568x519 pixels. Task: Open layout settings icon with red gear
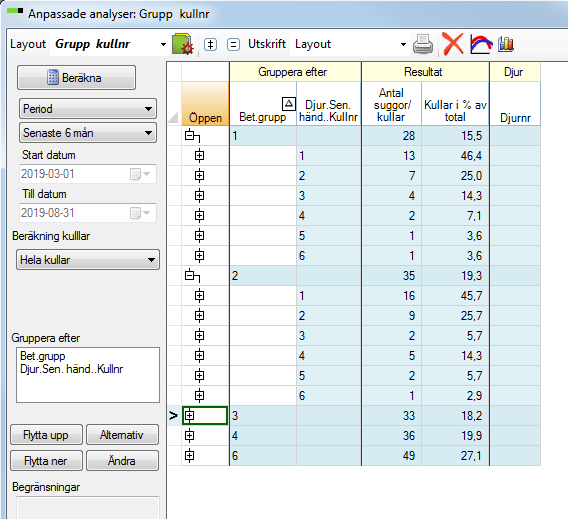[183, 44]
